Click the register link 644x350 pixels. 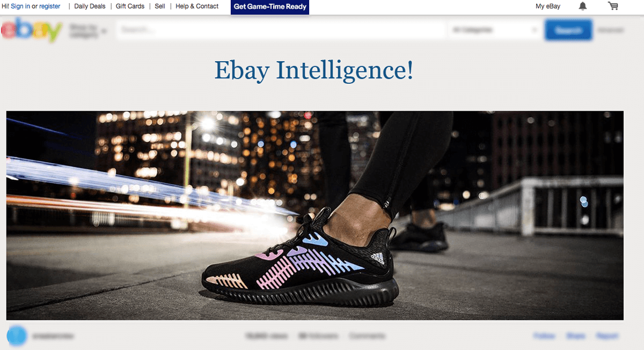click(x=50, y=6)
